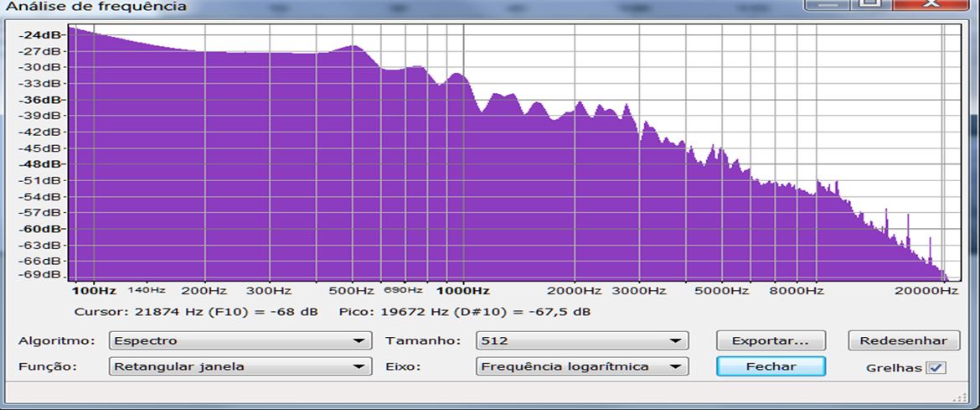980x410 pixels.
Task: Click the Tamanho label
Action: click(x=423, y=341)
